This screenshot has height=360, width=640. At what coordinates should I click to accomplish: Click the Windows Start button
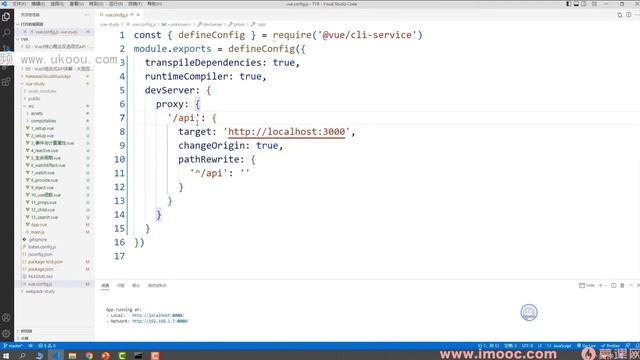(x=6, y=356)
